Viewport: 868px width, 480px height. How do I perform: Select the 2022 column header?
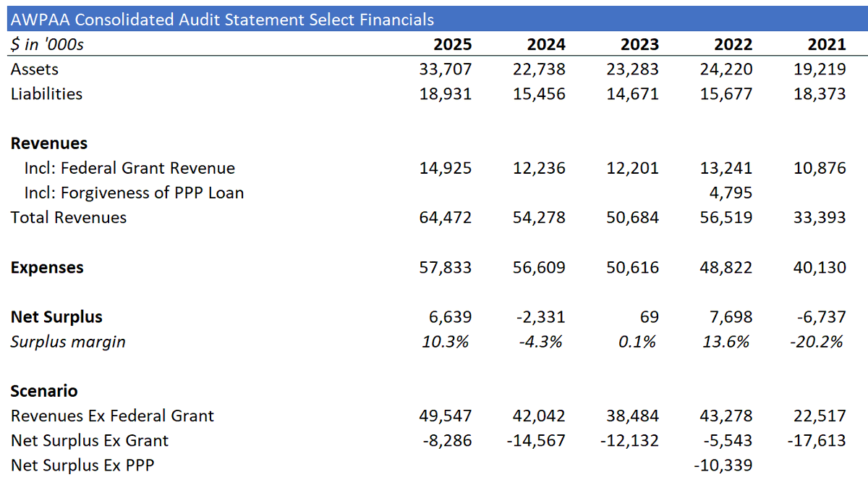pyautogui.click(x=733, y=44)
